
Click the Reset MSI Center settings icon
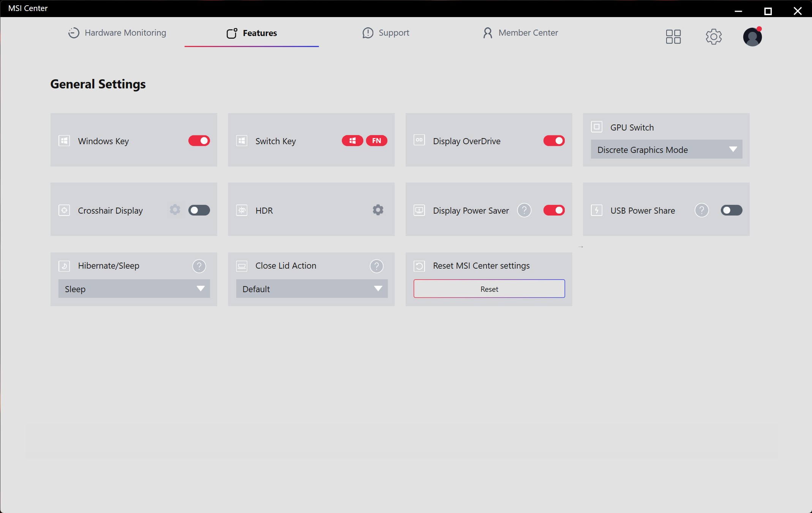click(x=419, y=266)
